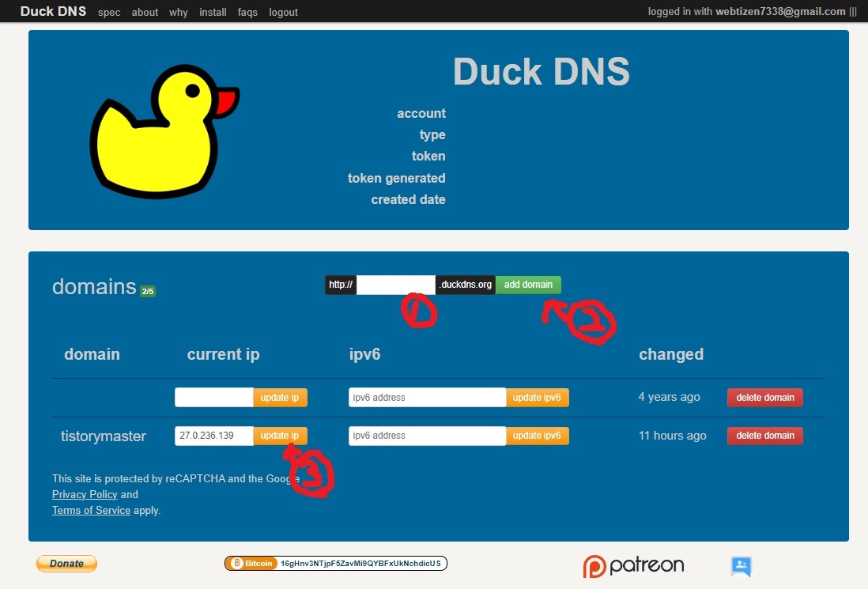Click the yellow duck logo image
Image resolution: width=868 pixels, height=589 pixels.
pyautogui.click(x=164, y=132)
